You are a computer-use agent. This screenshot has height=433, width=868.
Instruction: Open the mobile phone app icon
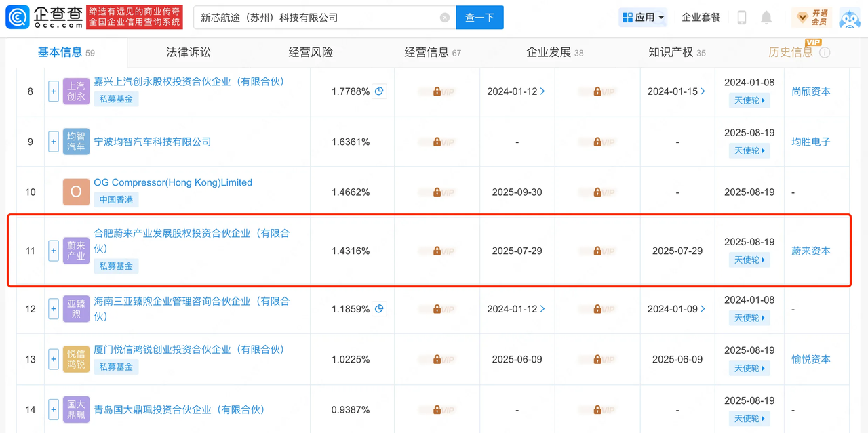tap(742, 18)
